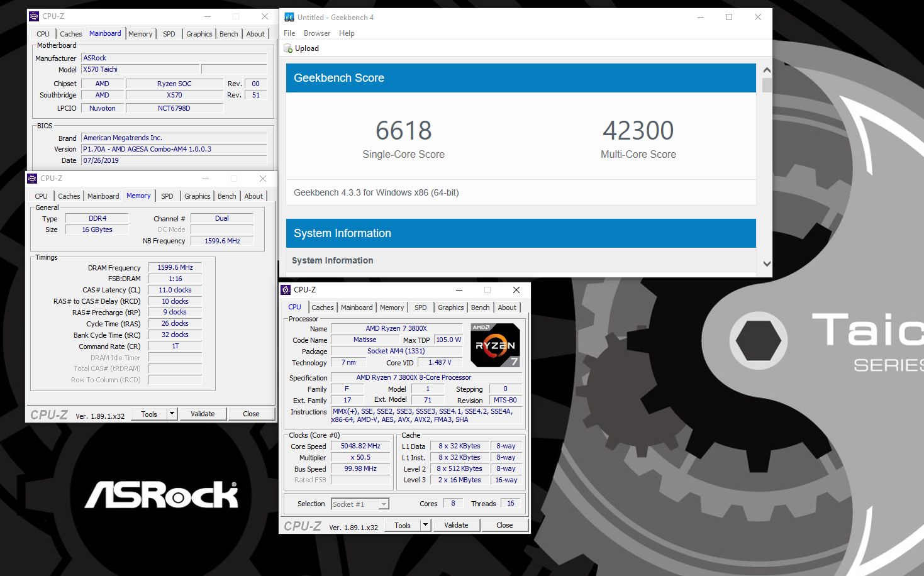This screenshot has height=576, width=924.
Task: Click the Core Speed value 5048.82 MHz
Action: [x=360, y=446]
